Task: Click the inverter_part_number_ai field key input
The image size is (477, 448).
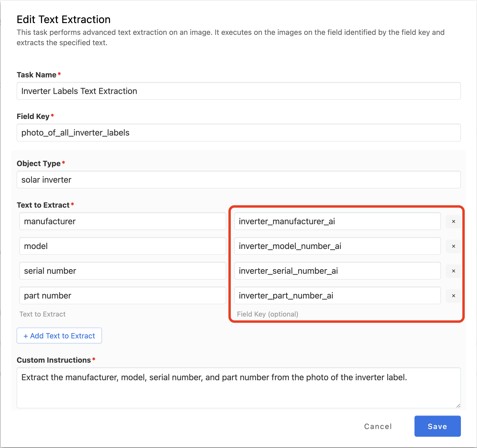Action: coord(337,296)
